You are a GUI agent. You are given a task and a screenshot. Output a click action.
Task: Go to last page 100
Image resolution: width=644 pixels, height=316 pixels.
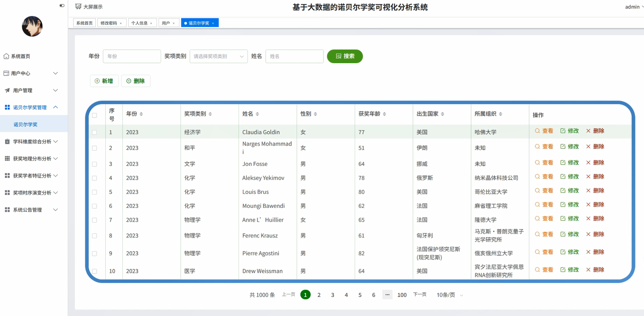[x=402, y=295]
